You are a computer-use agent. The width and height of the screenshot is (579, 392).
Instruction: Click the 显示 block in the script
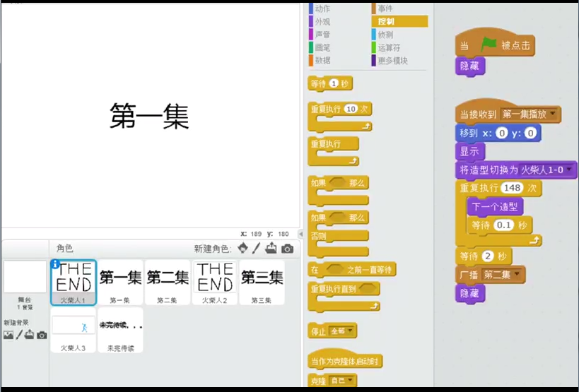click(x=470, y=151)
